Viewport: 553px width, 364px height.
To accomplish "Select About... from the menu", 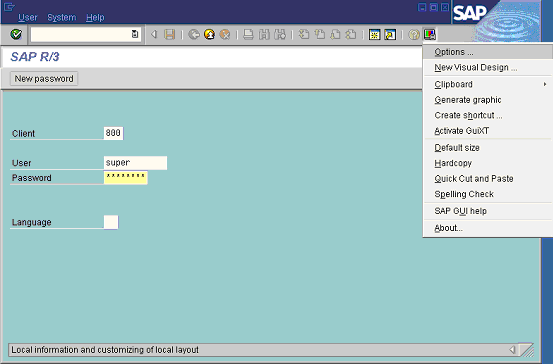I will [x=487, y=228].
